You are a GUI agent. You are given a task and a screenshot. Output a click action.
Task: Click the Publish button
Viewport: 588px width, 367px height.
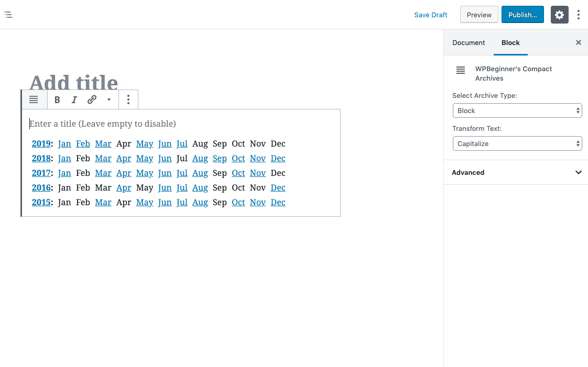point(522,15)
